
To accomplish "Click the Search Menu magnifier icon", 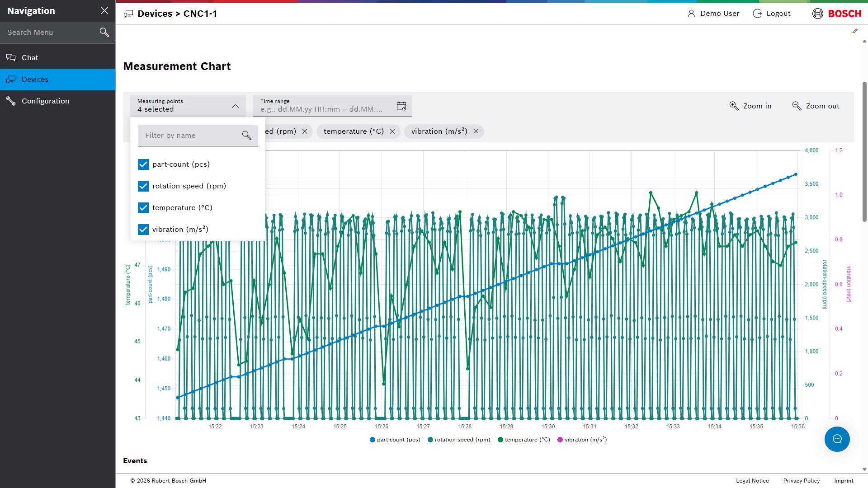I will point(104,32).
